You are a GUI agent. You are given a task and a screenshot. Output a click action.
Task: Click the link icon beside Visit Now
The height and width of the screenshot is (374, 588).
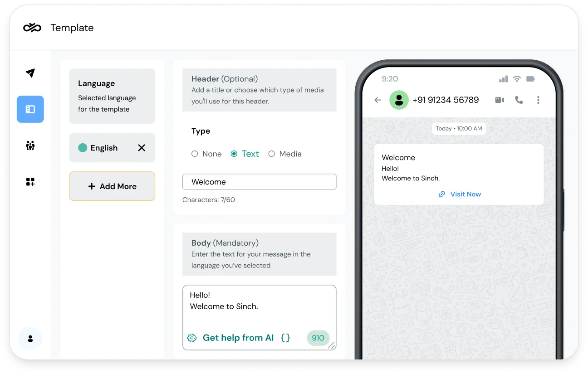441,194
